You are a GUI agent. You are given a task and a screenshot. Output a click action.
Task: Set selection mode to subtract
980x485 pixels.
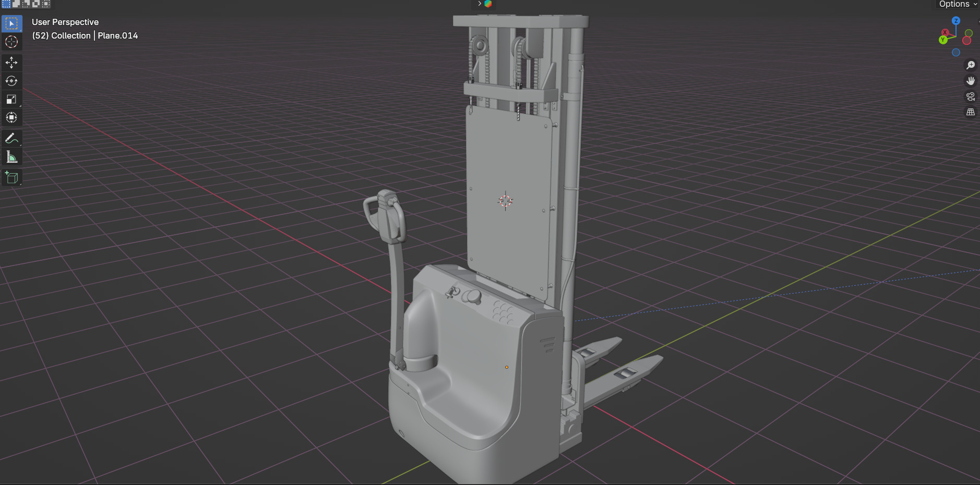[x=26, y=4]
